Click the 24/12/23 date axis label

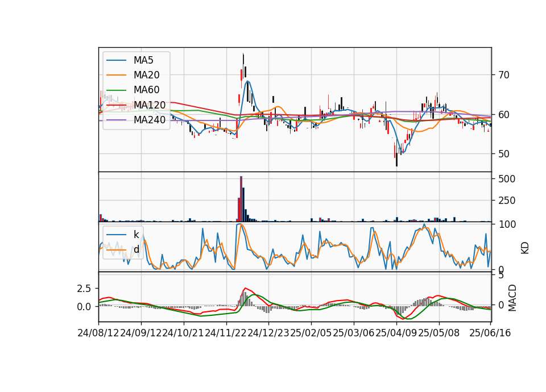click(x=268, y=333)
